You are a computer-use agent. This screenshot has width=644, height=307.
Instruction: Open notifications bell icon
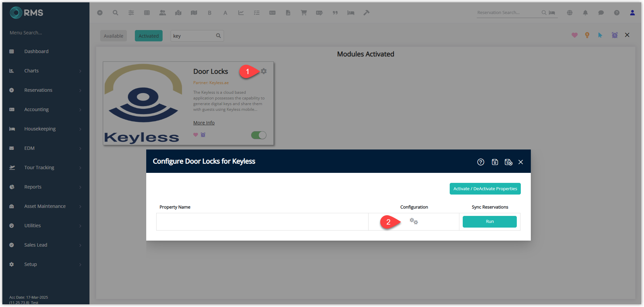click(586, 13)
